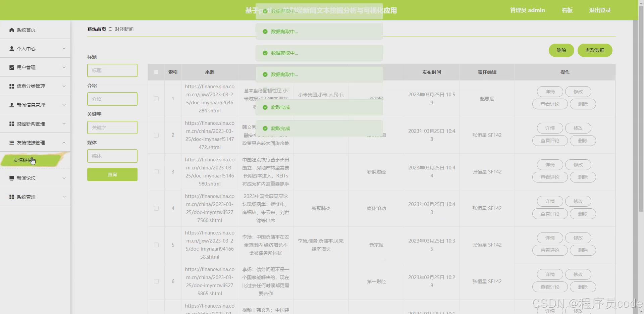The width and height of the screenshot is (644, 314).
Task: Focus the 媒体 input field
Action: [112, 156]
